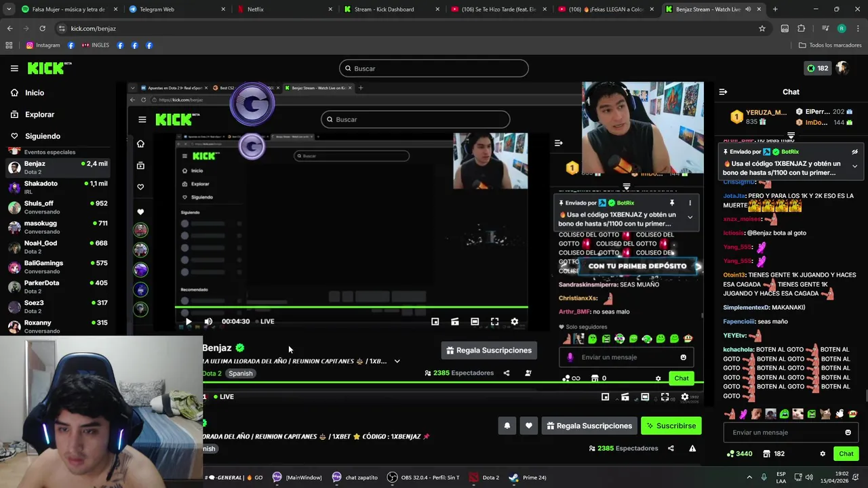Click the microphone tray icon

(x=764, y=477)
